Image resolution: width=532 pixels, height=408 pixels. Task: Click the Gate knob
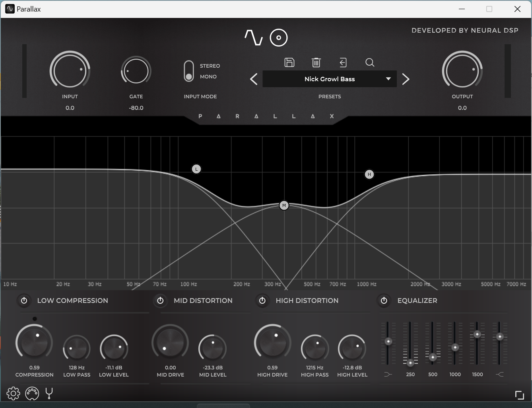[136, 71]
